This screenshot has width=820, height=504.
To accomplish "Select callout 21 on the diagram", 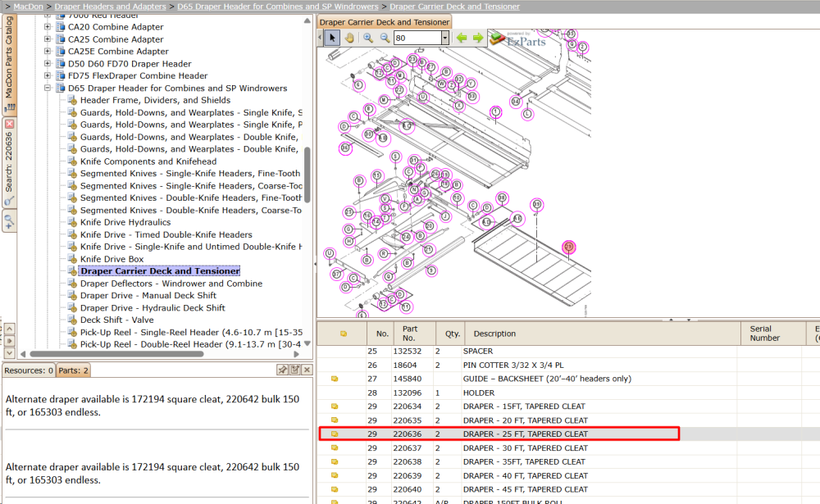I will coord(428,249).
